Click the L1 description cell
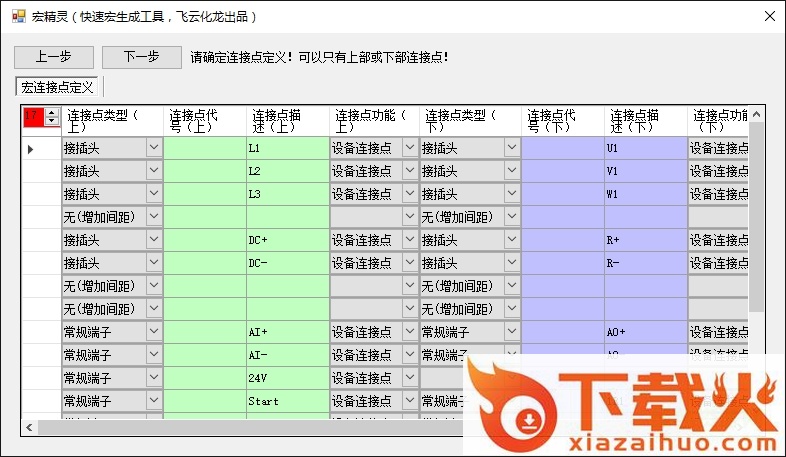Screen dimensions: 786x457 tap(288, 148)
